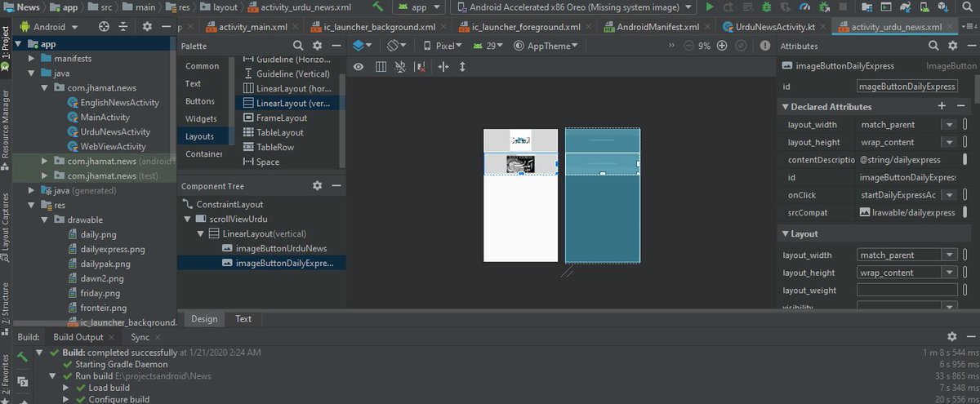
Task: Remove declared attribute with minus icon
Action: pos(960,106)
